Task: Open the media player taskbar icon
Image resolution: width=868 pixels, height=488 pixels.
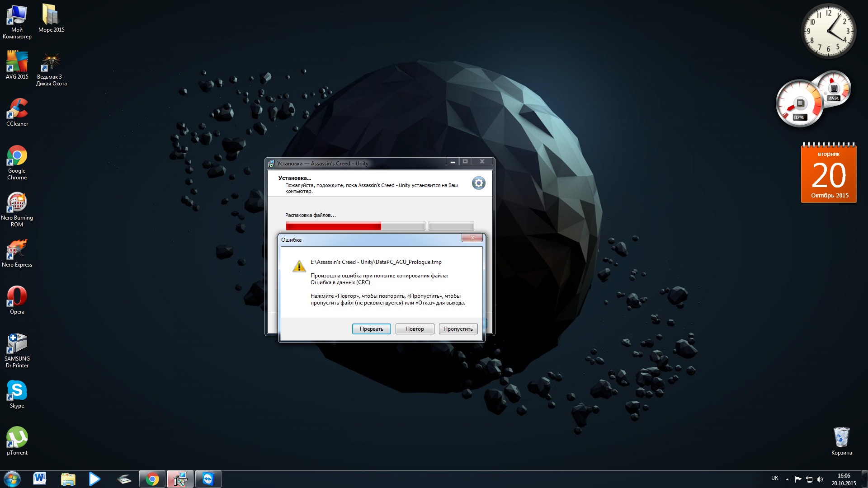Action: 94,479
